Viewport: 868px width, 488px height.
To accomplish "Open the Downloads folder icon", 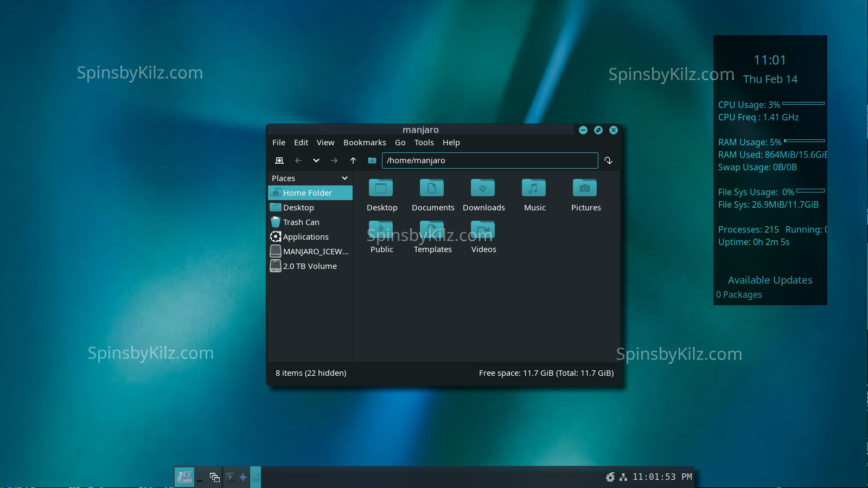I will pyautogui.click(x=483, y=188).
